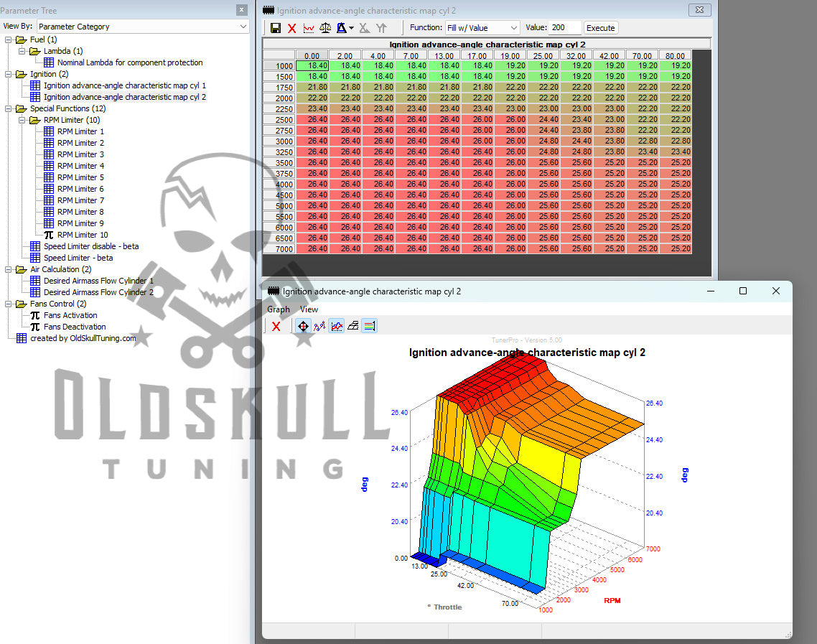Screen dimensions: 817x644
Task: Collapse the Fuel tree node
Action: coord(9,39)
